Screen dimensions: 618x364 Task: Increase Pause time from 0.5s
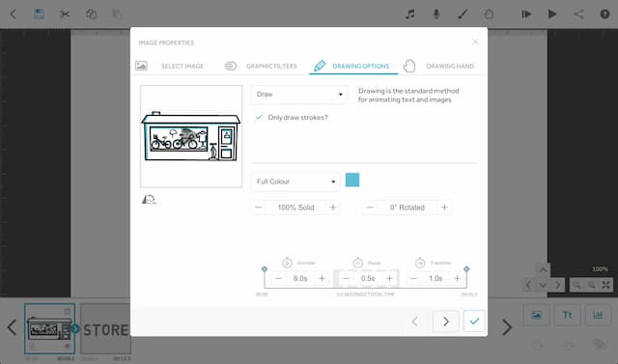(x=390, y=278)
